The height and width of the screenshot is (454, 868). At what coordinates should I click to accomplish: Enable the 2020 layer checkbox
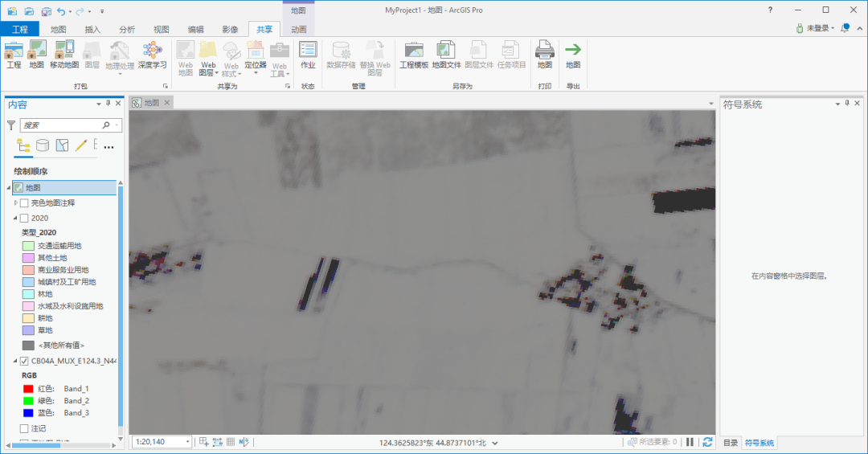click(x=24, y=218)
